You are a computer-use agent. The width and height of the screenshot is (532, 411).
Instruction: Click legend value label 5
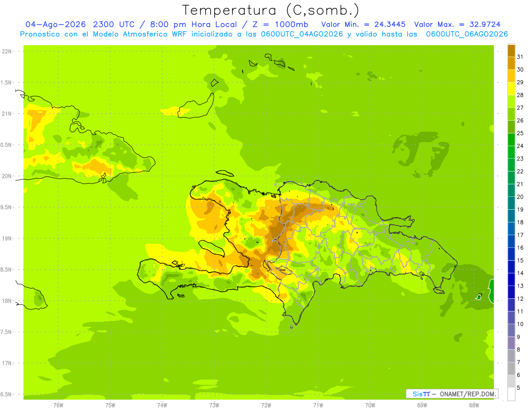point(519,388)
